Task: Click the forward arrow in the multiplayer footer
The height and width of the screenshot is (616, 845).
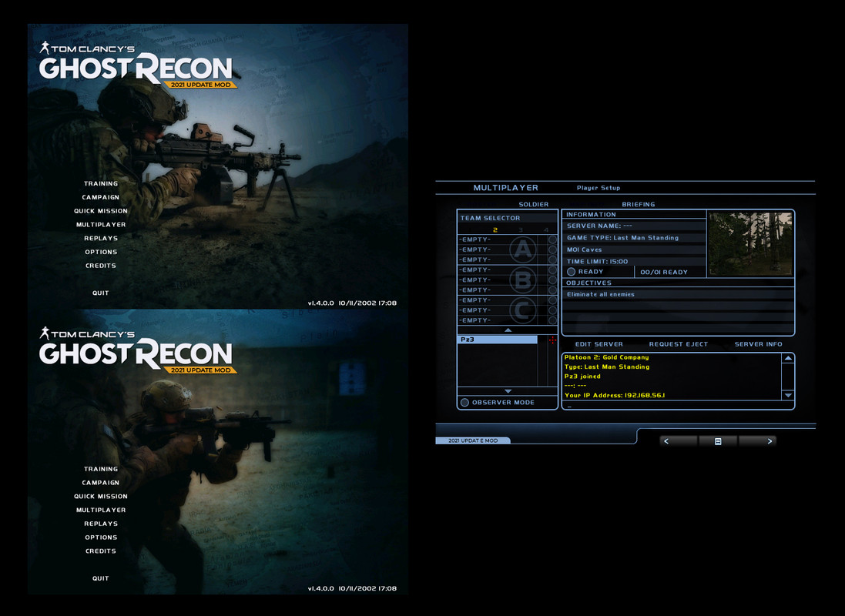Action: click(770, 441)
